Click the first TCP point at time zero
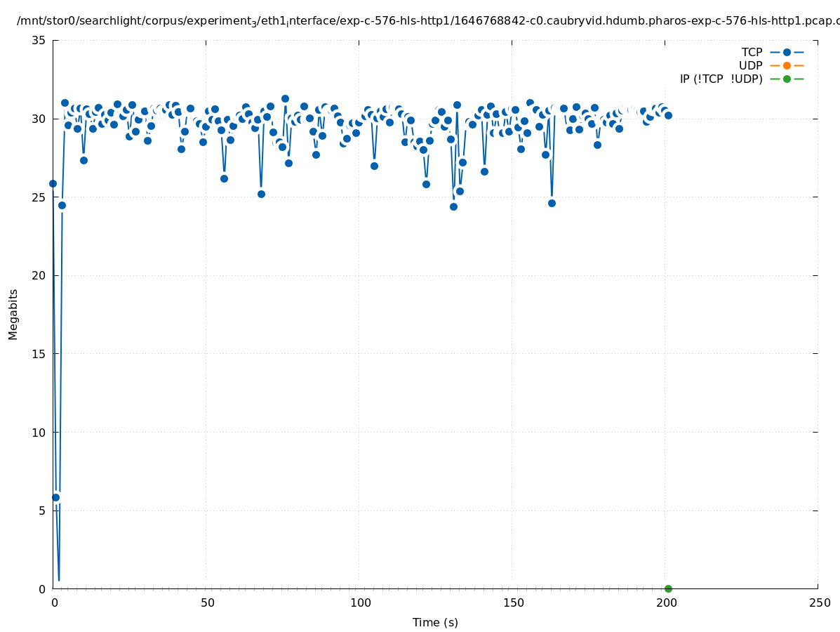The image size is (840, 632). [53, 183]
